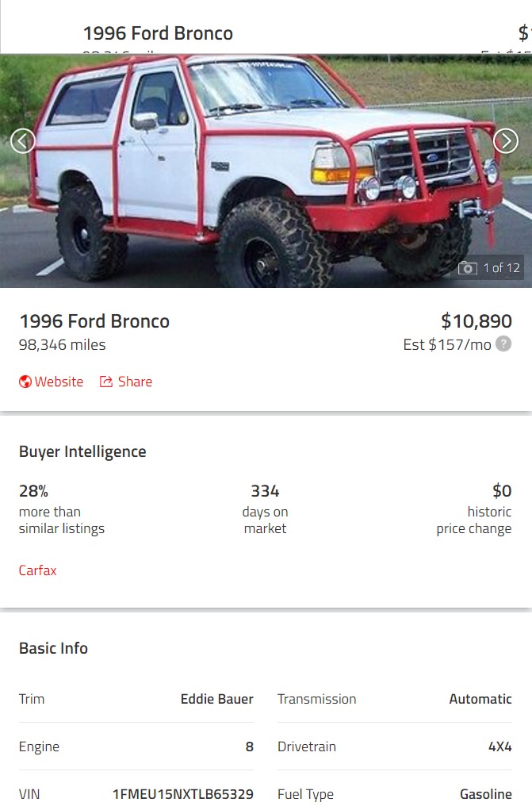Click the VIN number 1FMEU15NXTLB65329

click(183, 794)
